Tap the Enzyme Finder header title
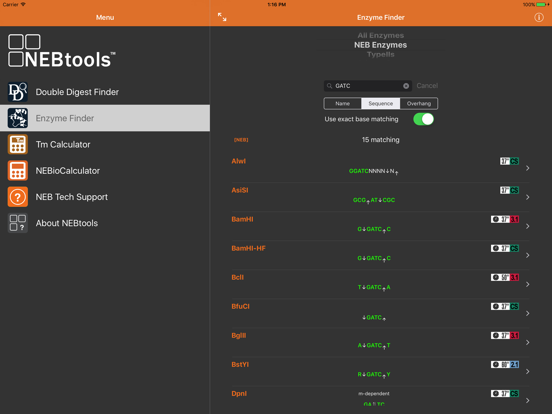This screenshot has width=552, height=414. pyautogui.click(x=381, y=17)
